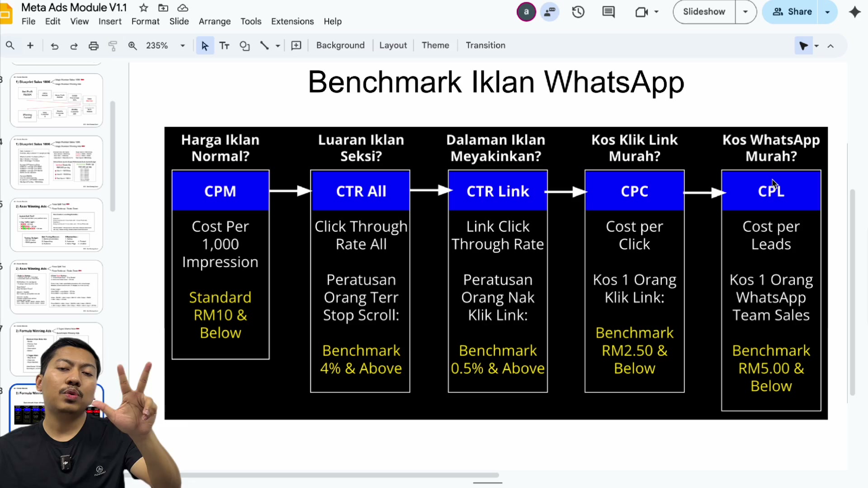
Task: Click the filmstrip vertical scrollbar
Action: 113,156
